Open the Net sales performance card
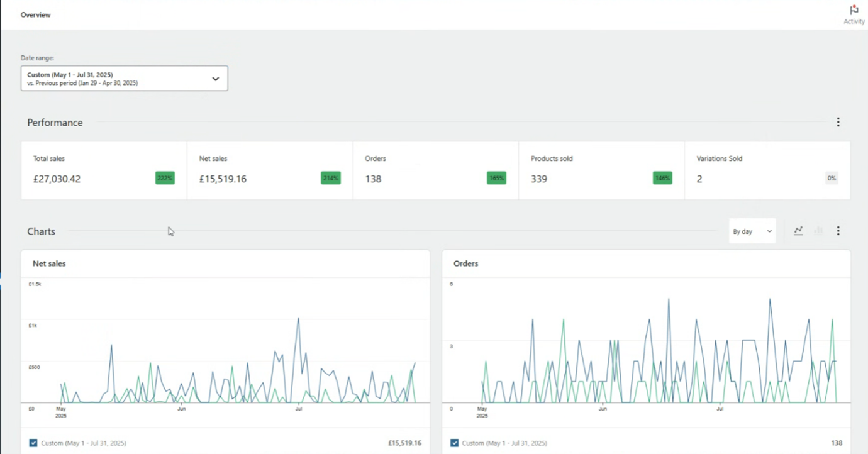 click(269, 170)
